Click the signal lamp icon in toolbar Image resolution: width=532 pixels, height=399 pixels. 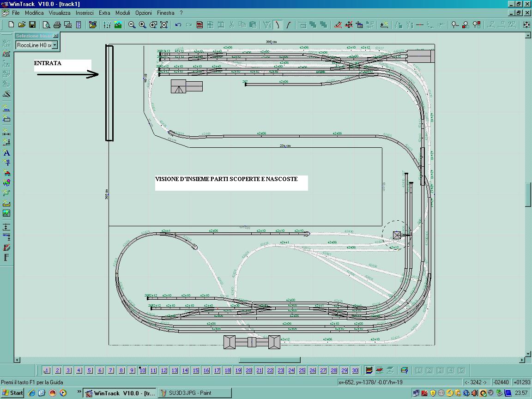[x=455, y=25]
